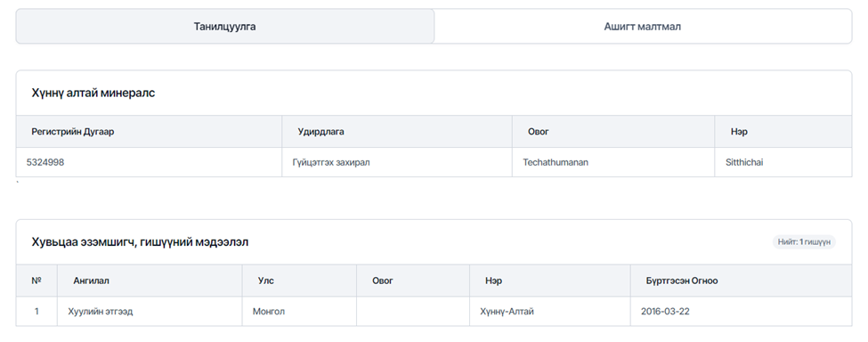Select the Хуулийн этгээд cell
The height and width of the screenshot is (342, 868).
click(x=150, y=311)
